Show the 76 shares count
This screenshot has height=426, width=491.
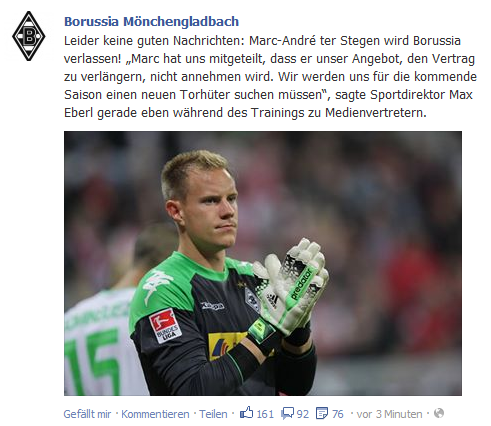click(x=337, y=414)
